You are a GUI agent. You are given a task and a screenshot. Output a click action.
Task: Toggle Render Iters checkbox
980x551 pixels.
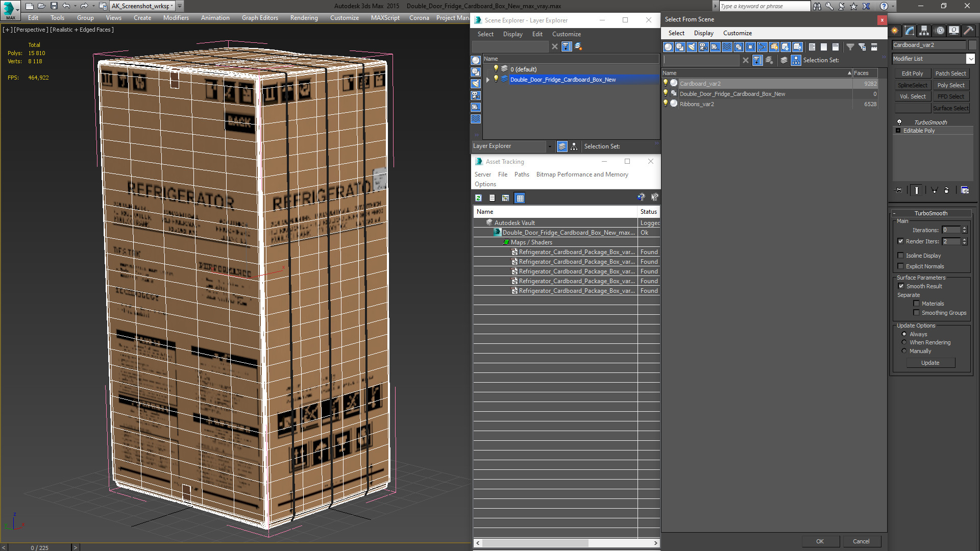[900, 241]
